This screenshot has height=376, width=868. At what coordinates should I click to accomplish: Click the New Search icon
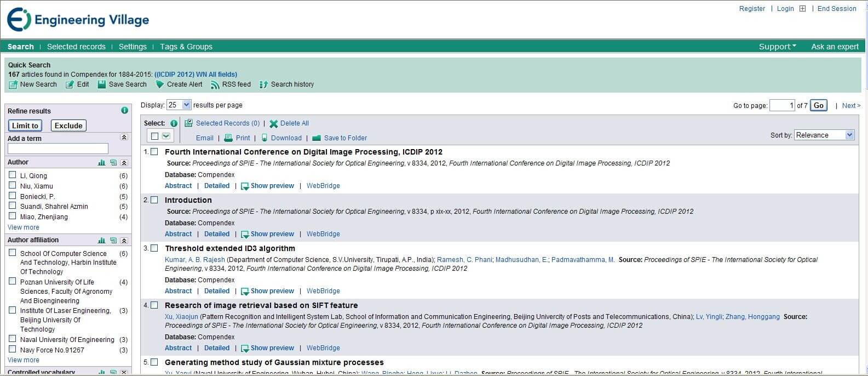coord(13,84)
